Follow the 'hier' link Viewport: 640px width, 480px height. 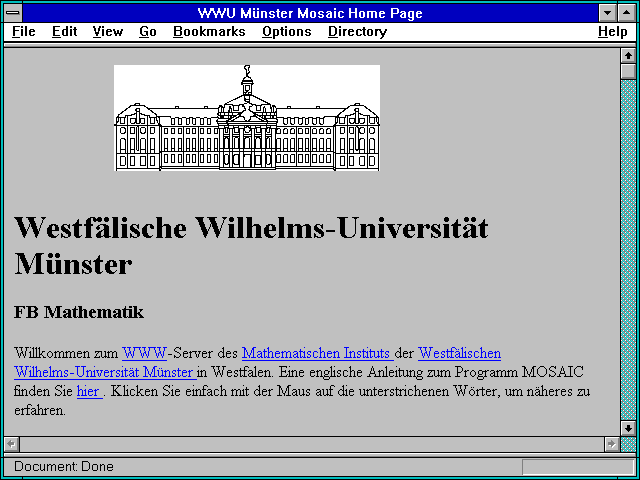click(x=89, y=391)
